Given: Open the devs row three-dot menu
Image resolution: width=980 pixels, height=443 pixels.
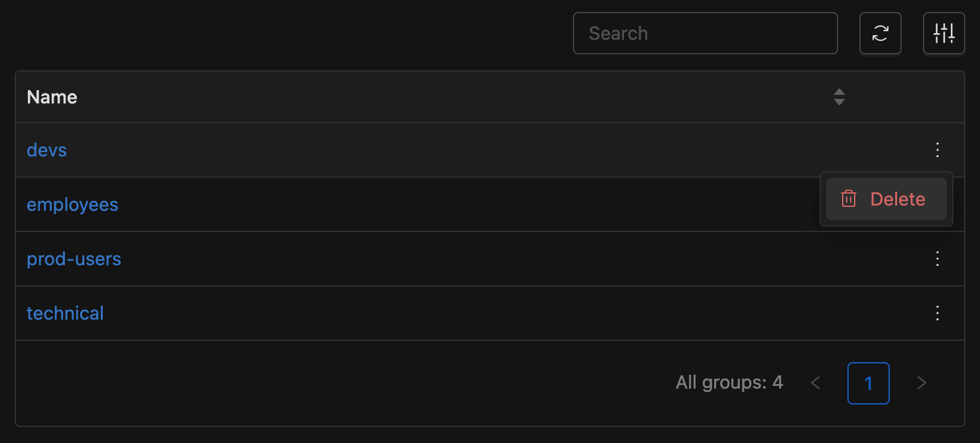Looking at the screenshot, I should [938, 150].
